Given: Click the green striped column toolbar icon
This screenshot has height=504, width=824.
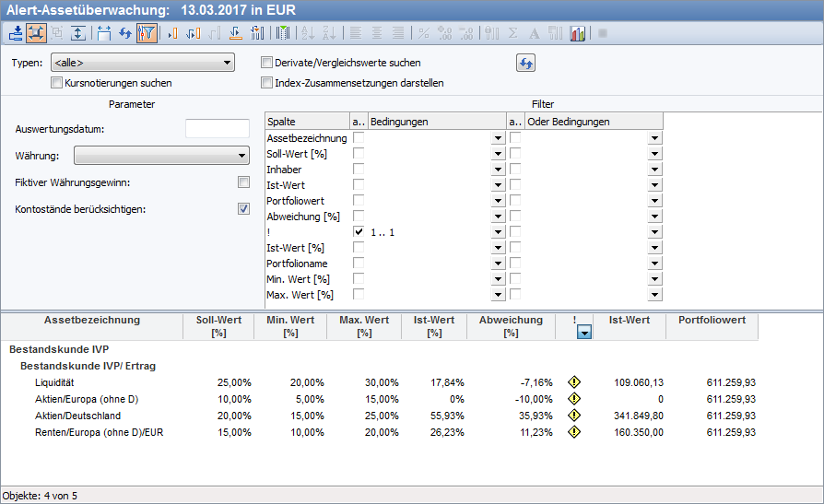Looking at the screenshot, I should click(283, 33).
